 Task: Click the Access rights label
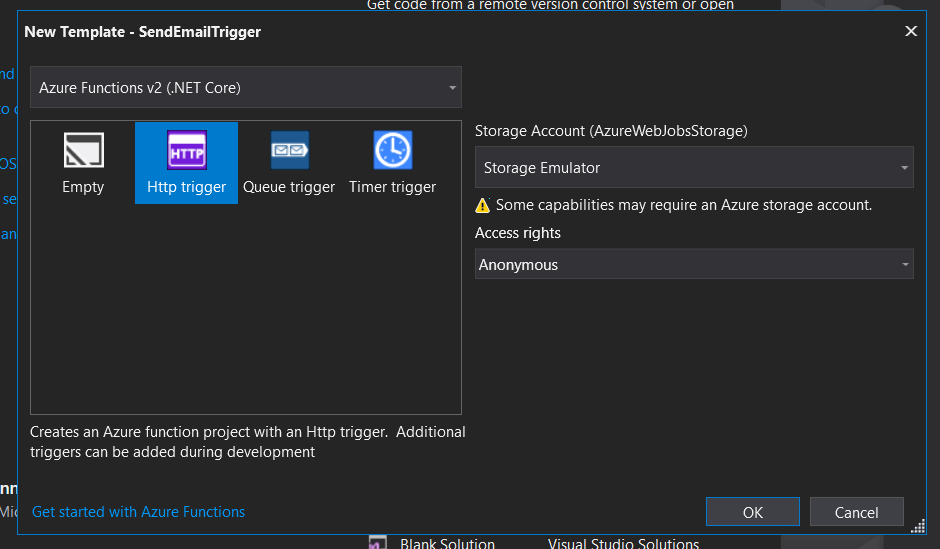517,233
